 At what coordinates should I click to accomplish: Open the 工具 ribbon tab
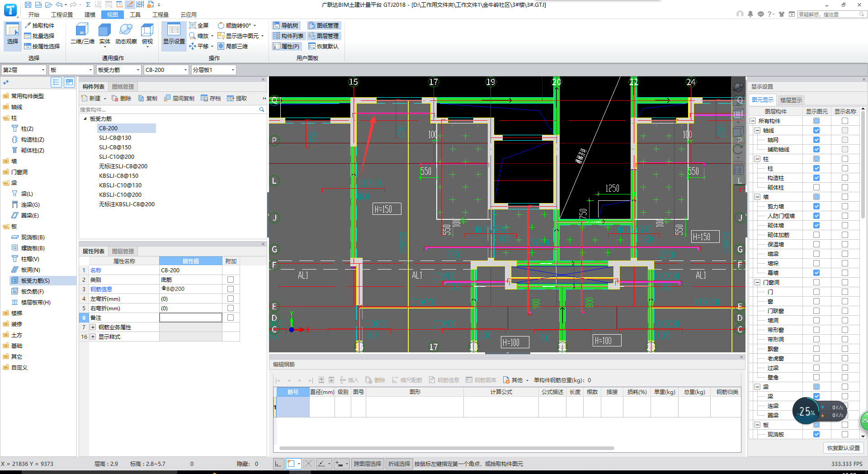click(x=135, y=14)
